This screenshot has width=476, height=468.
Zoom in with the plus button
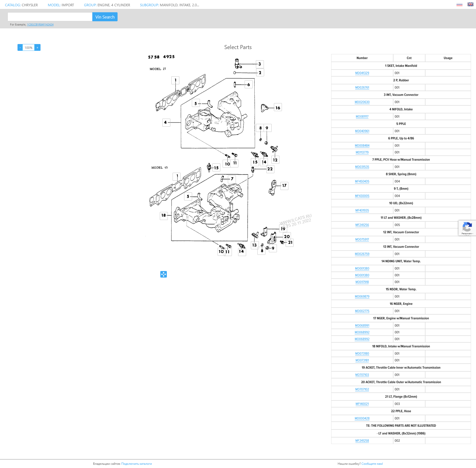(38, 48)
